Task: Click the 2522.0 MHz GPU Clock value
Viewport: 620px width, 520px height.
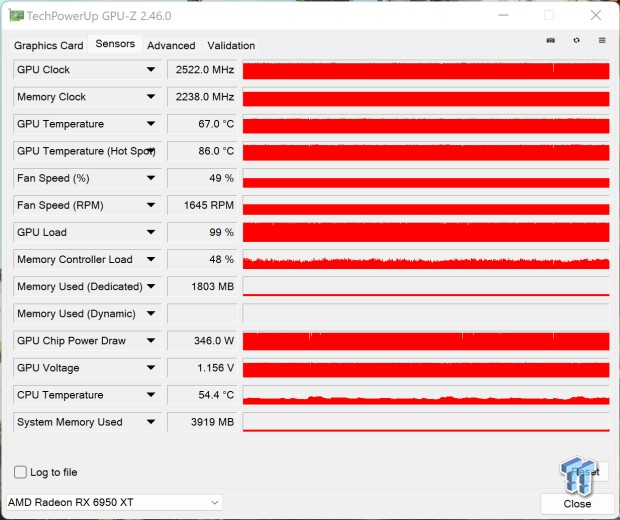Action: pyautogui.click(x=202, y=70)
